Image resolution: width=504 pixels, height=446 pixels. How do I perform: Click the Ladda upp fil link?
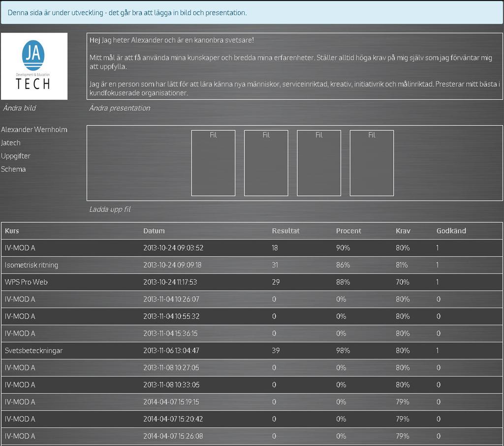pos(110,209)
